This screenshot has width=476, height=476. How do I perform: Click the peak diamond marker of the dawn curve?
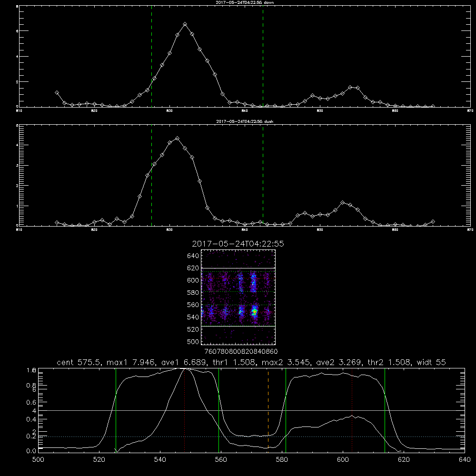185,24
